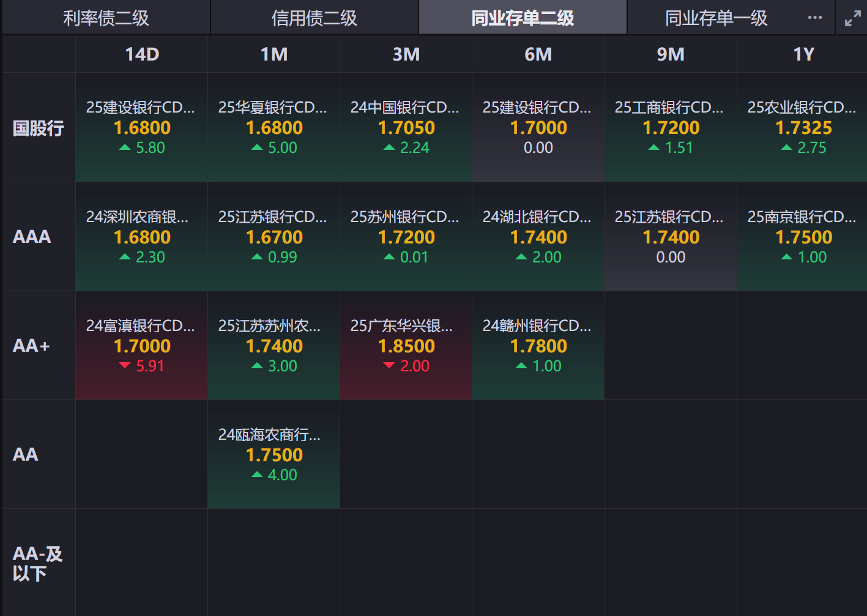Click the 1M column header
The height and width of the screenshot is (616, 867).
pos(274,54)
